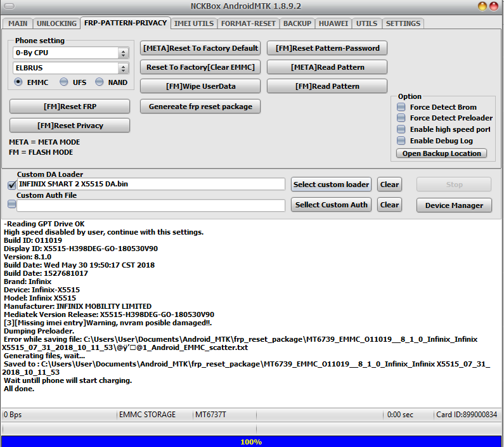
Task: Click the Custom DA Loader path field
Action: pos(151,184)
